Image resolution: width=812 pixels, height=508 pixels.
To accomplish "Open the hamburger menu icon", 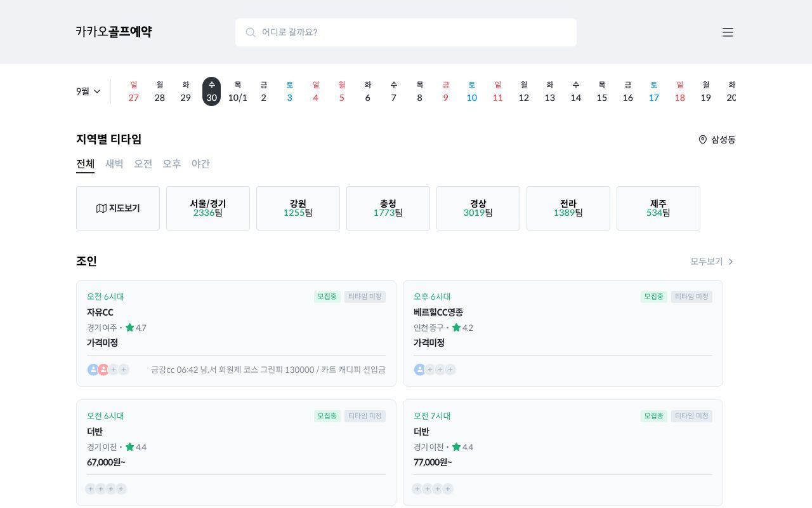I will point(728,32).
